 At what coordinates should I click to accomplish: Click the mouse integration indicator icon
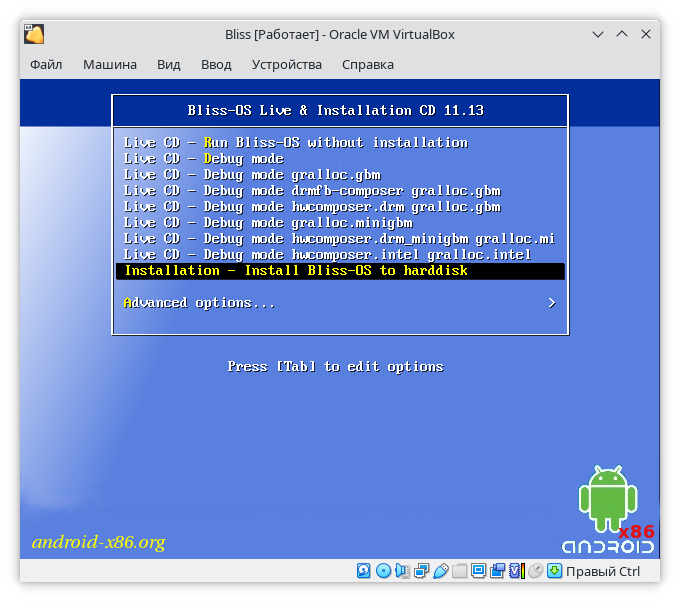[x=536, y=571]
